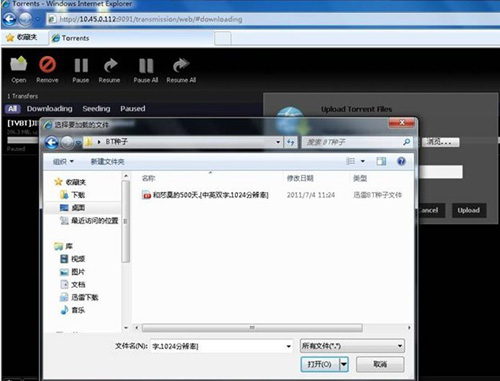The width and height of the screenshot is (500, 381).
Task: Show the All transfers filter
Action: (x=13, y=109)
